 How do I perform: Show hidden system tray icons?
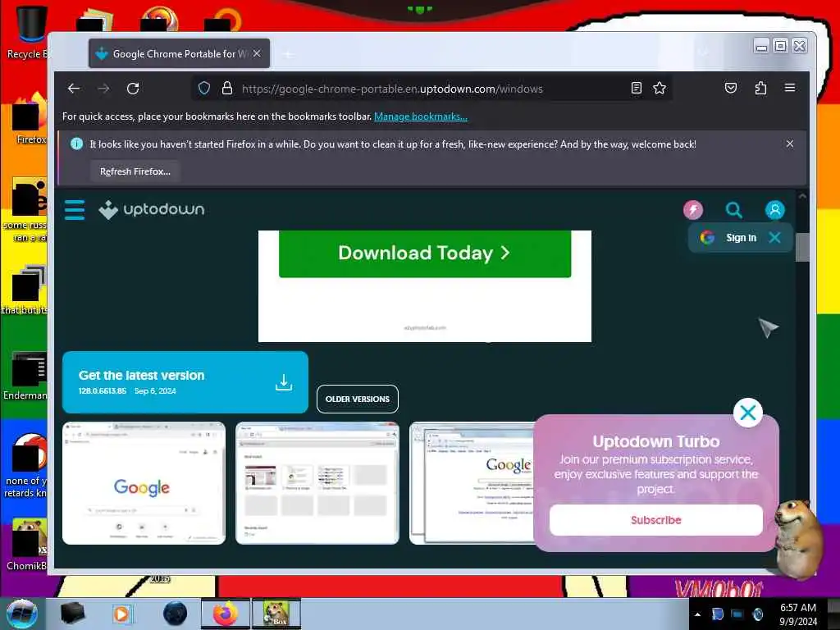pos(697,614)
